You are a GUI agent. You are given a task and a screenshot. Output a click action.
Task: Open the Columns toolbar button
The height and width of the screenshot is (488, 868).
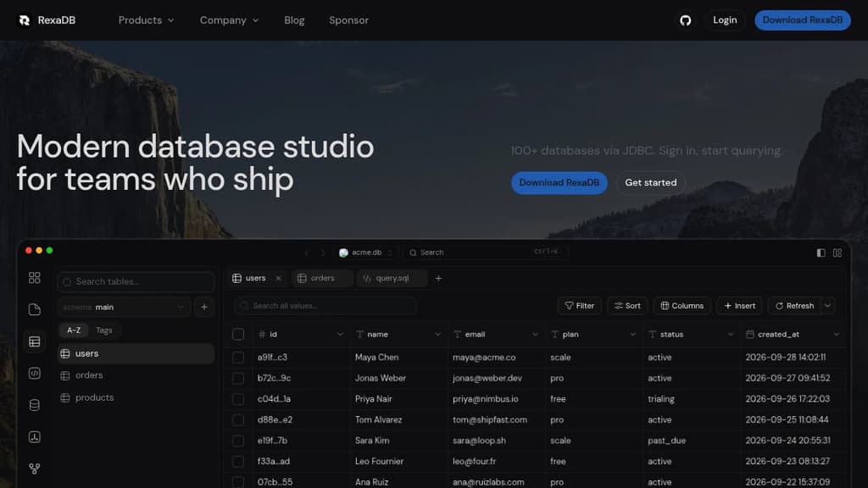[x=682, y=306]
